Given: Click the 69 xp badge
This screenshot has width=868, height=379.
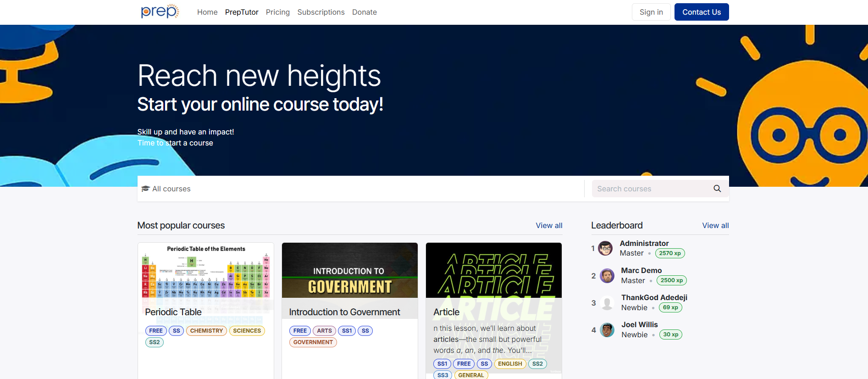Looking at the screenshot, I should click(670, 307).
